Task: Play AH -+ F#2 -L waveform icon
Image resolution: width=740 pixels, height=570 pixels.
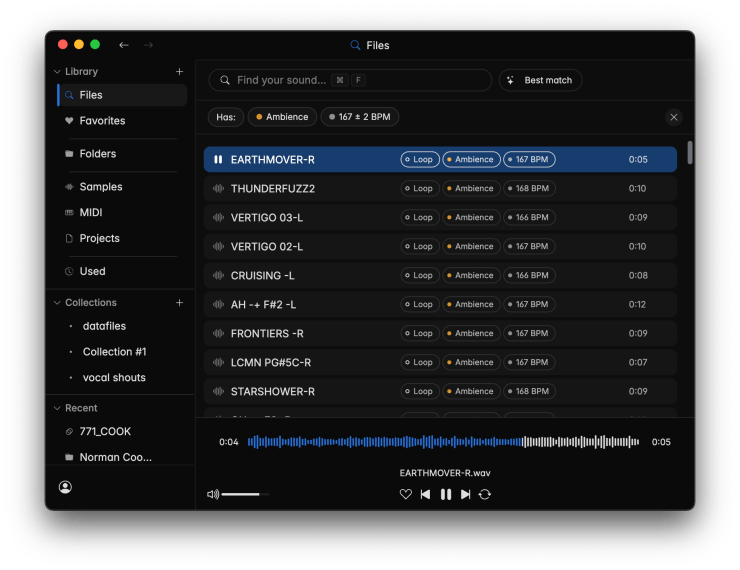Action: coord(218,304)
